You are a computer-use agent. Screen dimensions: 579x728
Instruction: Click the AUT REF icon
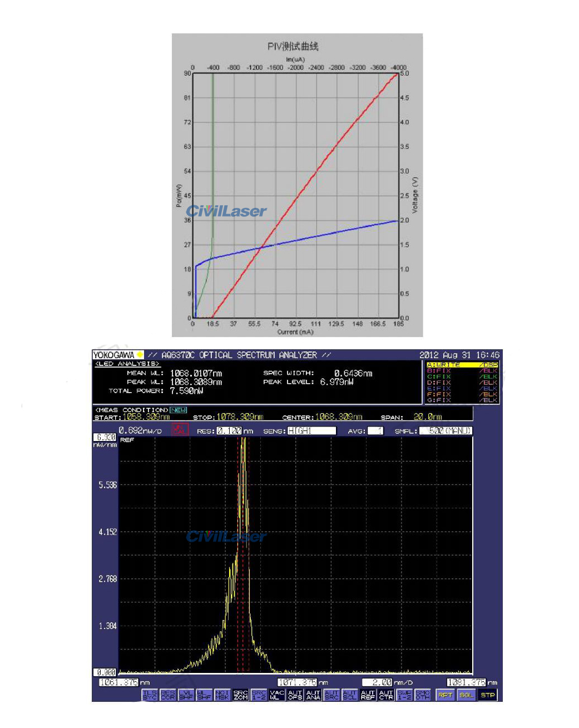click(x=368, y=695)
